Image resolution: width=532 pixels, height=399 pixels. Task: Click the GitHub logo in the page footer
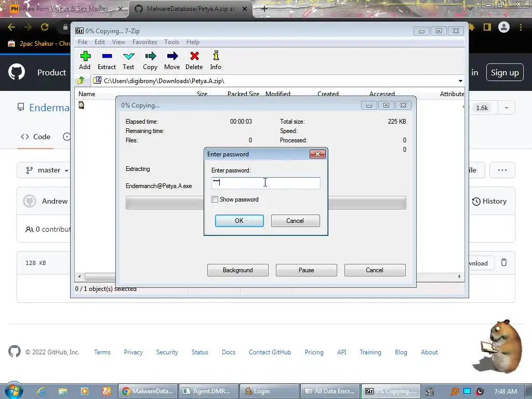tap(14, 352)
